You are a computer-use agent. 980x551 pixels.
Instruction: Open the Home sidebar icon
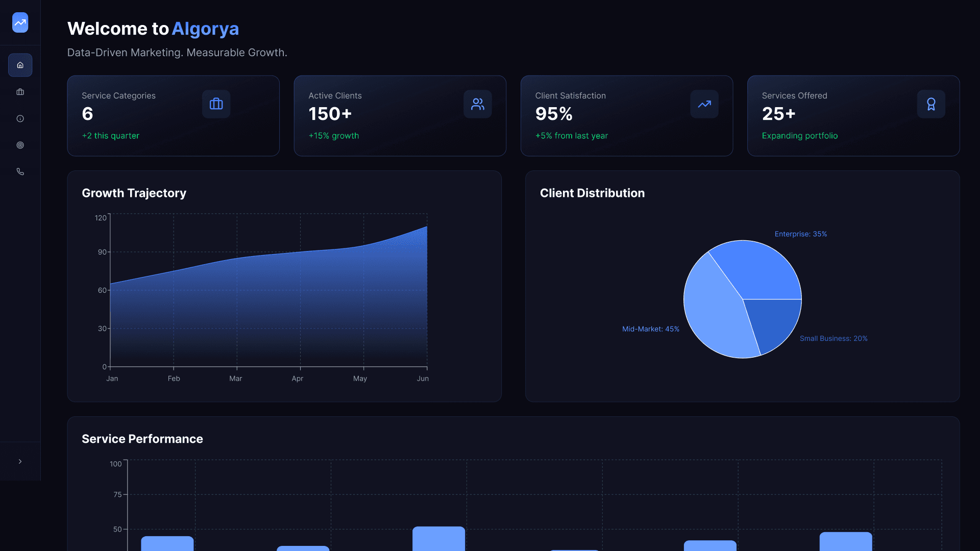click(20, 65)
